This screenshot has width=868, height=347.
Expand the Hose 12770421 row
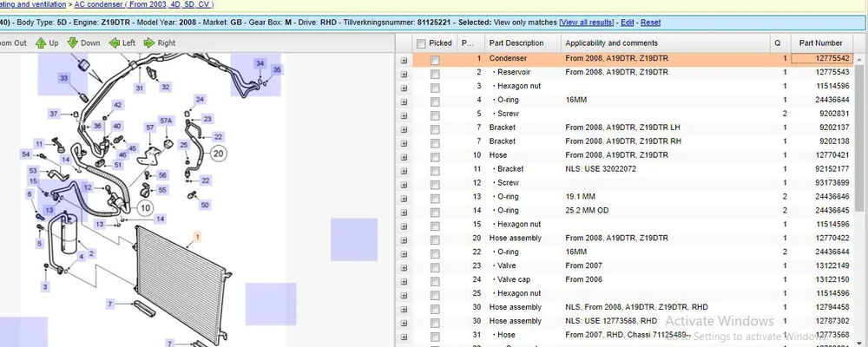pyautogui.click(x=404, y=155)
